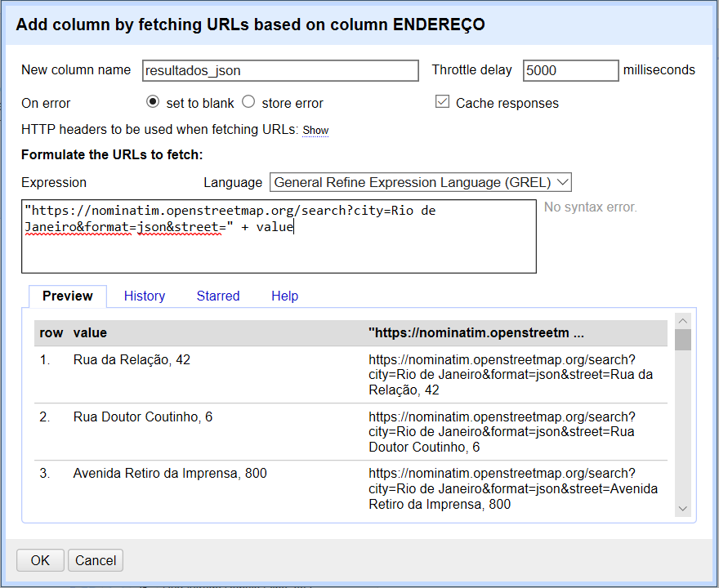719x588 pixels.
Task: Open the Starred expressions tab
Action: point(218,296)
